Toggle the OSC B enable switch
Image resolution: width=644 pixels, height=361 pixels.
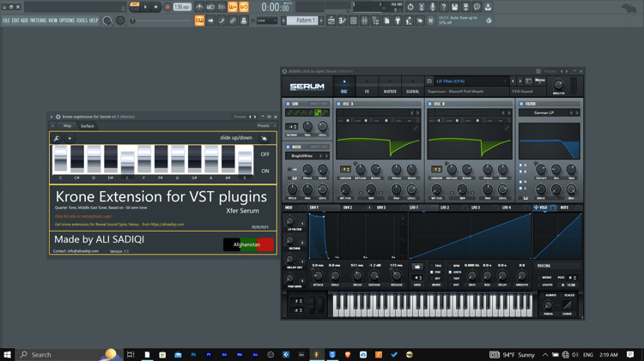tap(430, 104)
